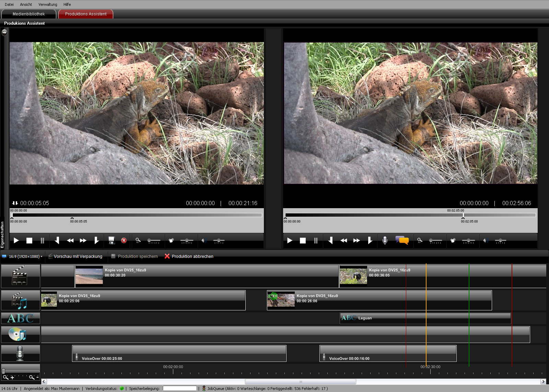Open the Verwaltung menu
Viewport: 549px width, 392px height.
[x=48, y=4]
